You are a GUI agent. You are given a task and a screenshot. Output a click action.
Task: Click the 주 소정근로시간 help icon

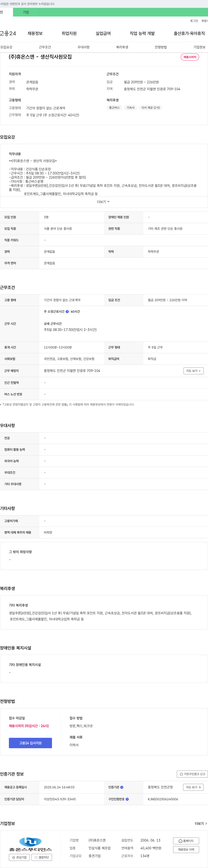(67, 312)
